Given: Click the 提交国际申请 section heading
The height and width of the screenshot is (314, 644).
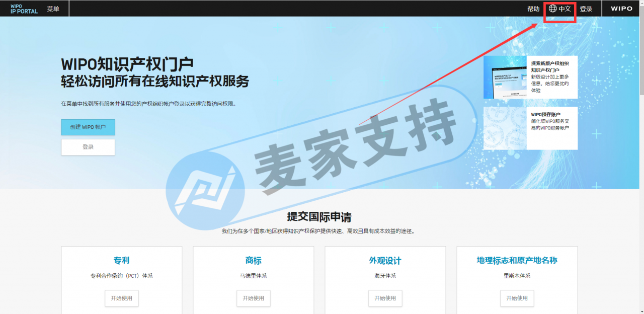Looking at the screenshot, I should click(319, 217).
